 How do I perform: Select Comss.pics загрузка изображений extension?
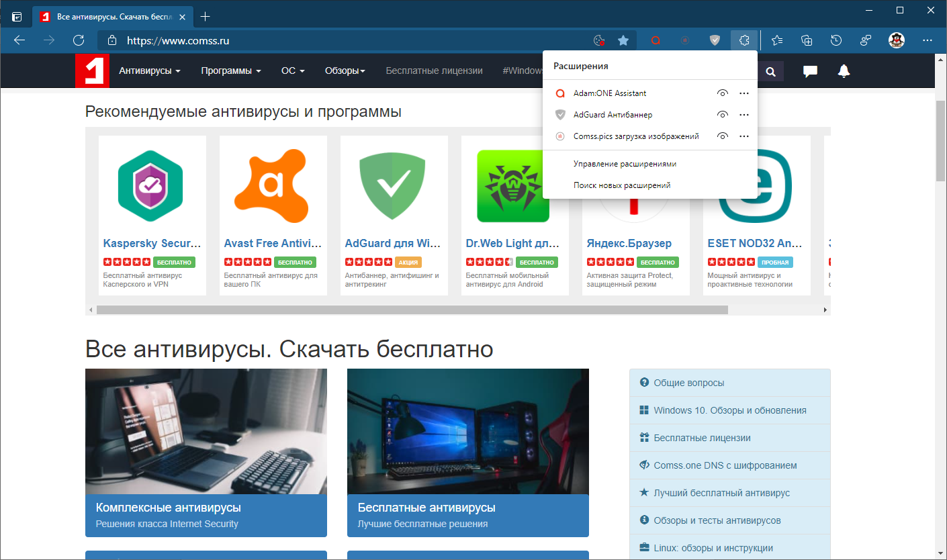pyautogui.click(x=636, y=136)
